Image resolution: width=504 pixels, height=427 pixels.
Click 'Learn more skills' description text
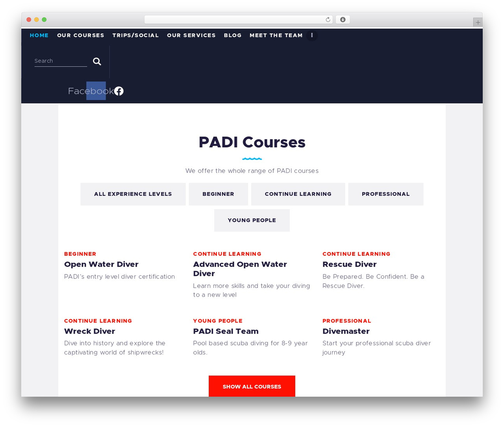[252, 290]
